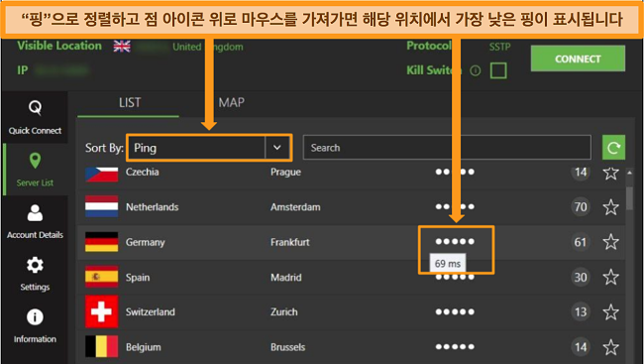Click the Netherlands flag icon
Image resolution: width=644 pixels, height=364 pixels.
101,206
